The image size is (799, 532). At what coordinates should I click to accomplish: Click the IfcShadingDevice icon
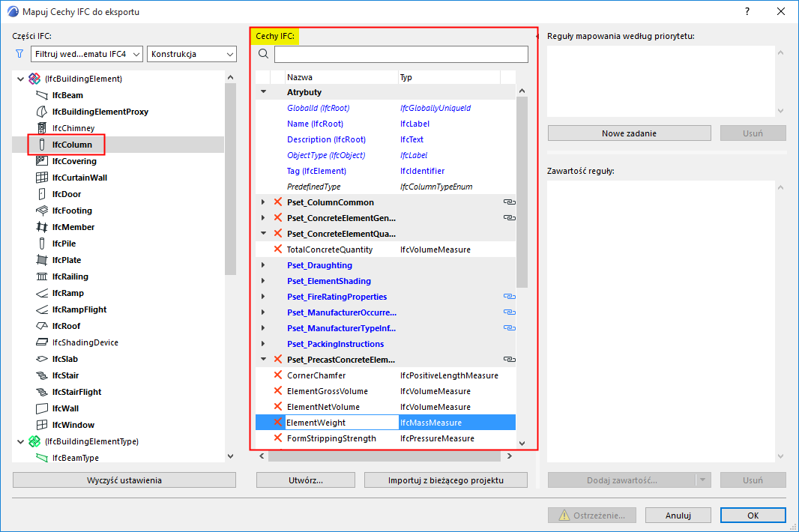coord(42,342)
